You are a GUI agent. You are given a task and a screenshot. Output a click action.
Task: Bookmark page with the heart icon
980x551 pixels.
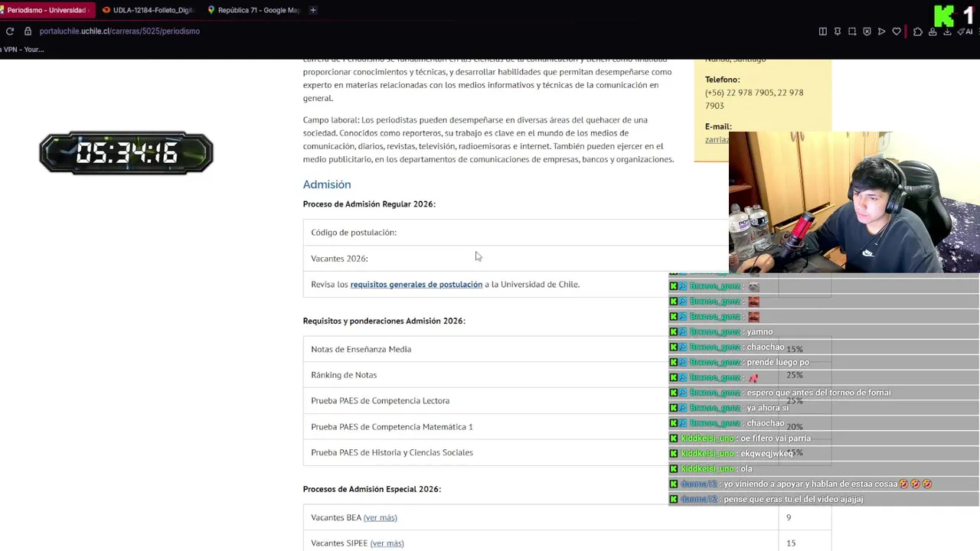(x=897, y=31)
